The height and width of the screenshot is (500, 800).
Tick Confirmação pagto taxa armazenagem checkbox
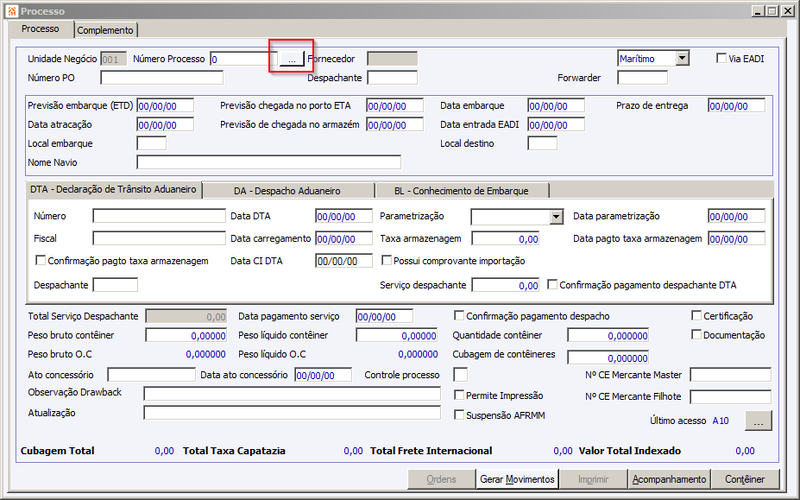pyautogui.click(x=40, y=260)
